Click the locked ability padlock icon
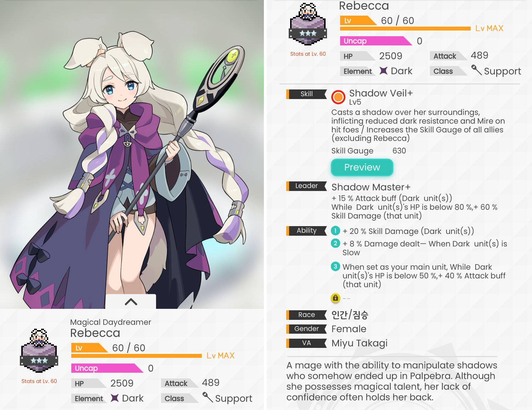Viewport: 532px width, 410px height. coord(335,298)
